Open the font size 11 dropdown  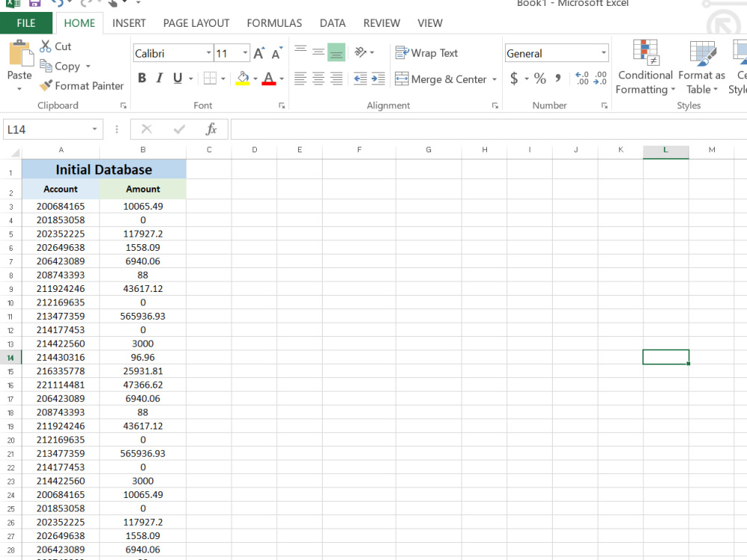(245, 53)
